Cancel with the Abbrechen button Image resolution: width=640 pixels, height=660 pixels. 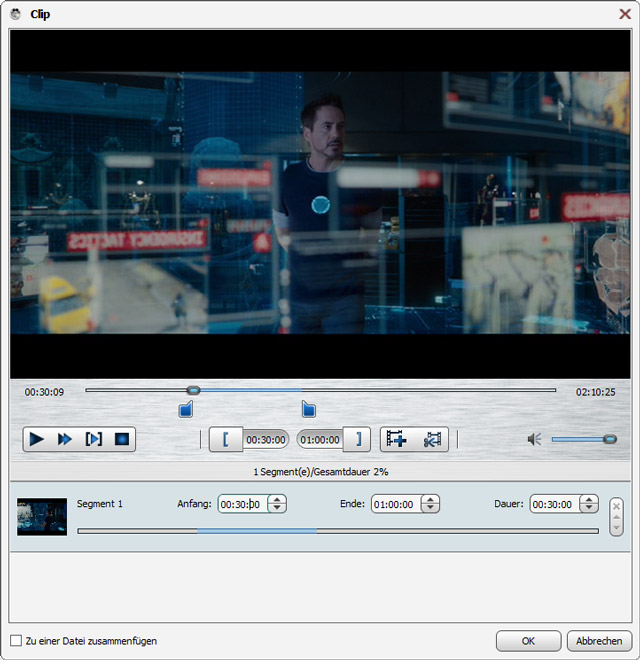click(599, 641)
